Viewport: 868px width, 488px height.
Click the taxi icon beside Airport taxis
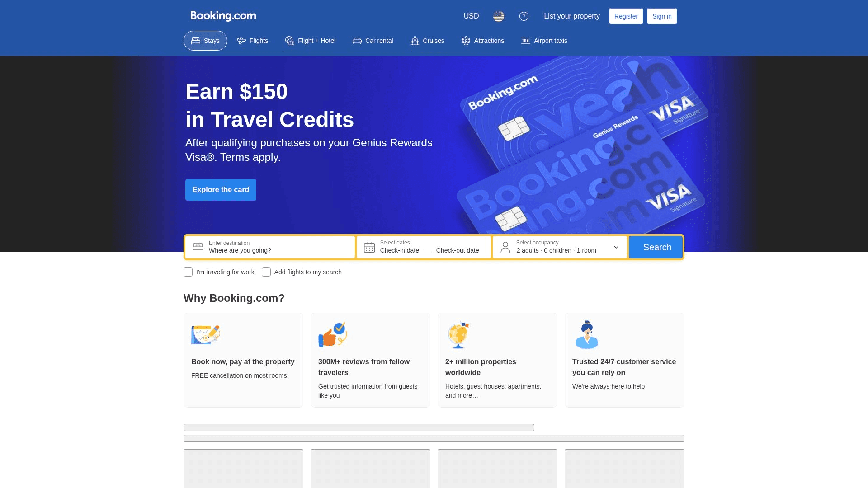(x=526, y=41)
